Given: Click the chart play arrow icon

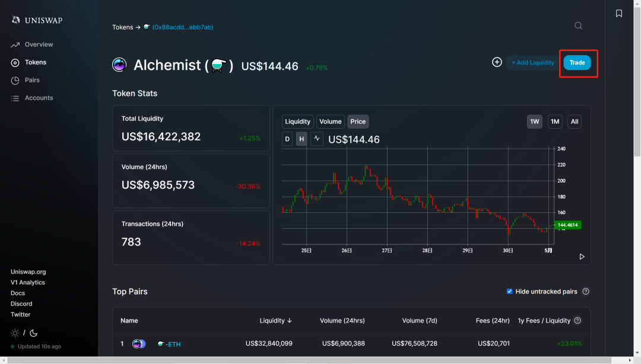Looking at the screenshot, I should (x=582, y=257).
